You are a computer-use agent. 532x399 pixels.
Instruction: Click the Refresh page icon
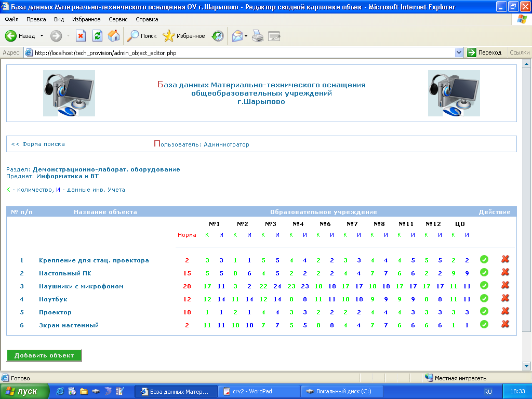pyautogui.click(x=97, y=36)
